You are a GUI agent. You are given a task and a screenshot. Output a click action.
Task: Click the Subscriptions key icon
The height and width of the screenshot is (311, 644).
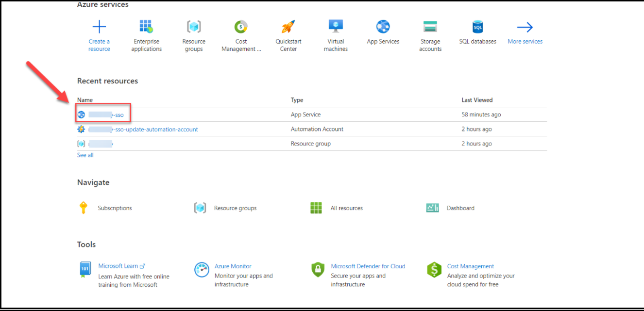84,208
